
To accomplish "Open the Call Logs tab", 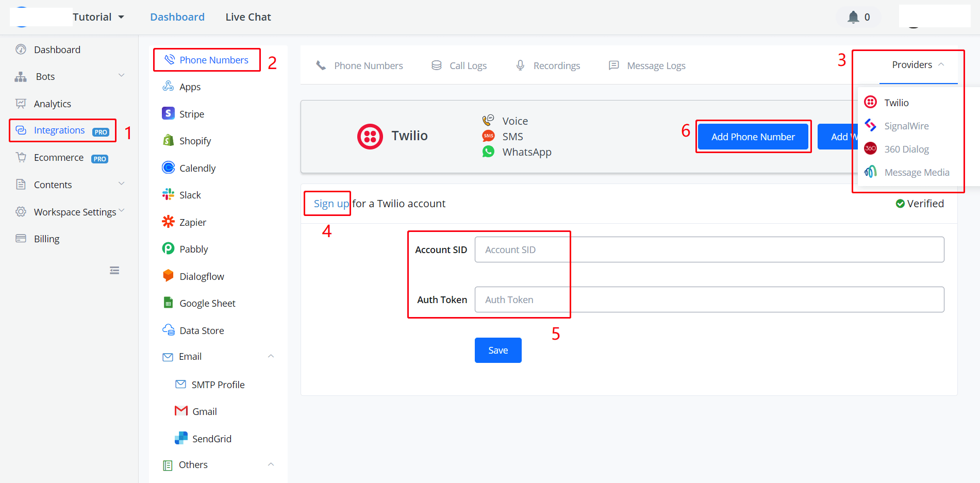I will point(459,65).
